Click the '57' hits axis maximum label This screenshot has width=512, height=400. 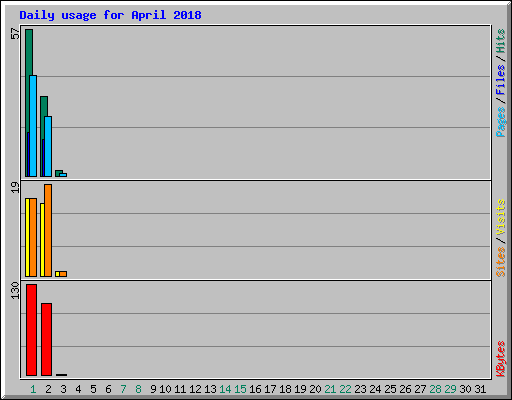15,34
